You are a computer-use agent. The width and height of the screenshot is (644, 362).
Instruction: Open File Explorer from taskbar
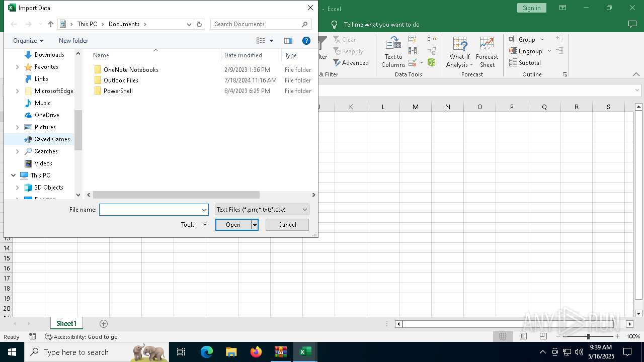[231, 352]
